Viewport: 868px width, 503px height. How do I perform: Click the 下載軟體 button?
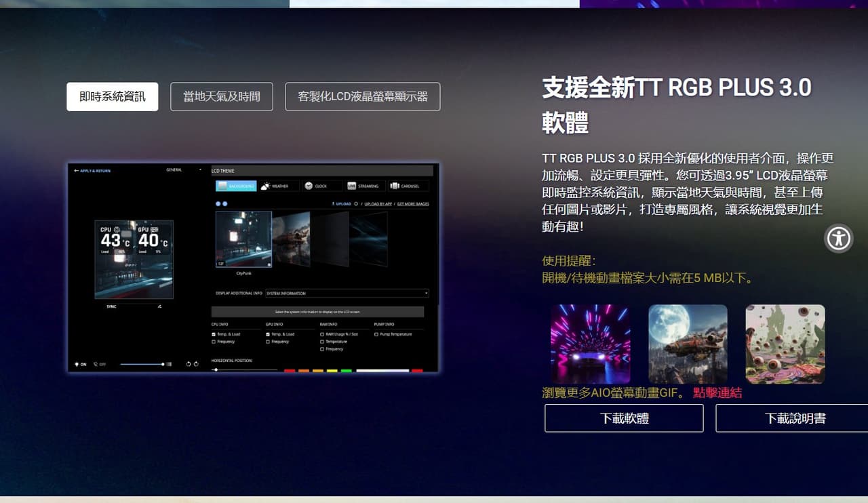coord(624,418)
